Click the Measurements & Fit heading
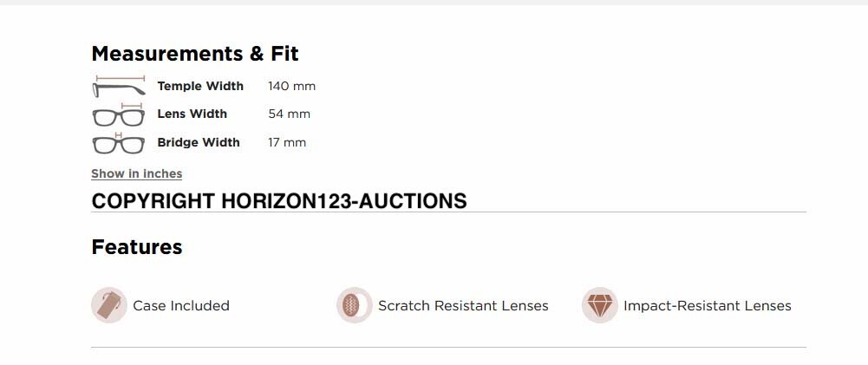The width and height of the screenshot is (868, 365). click(194, 54)
